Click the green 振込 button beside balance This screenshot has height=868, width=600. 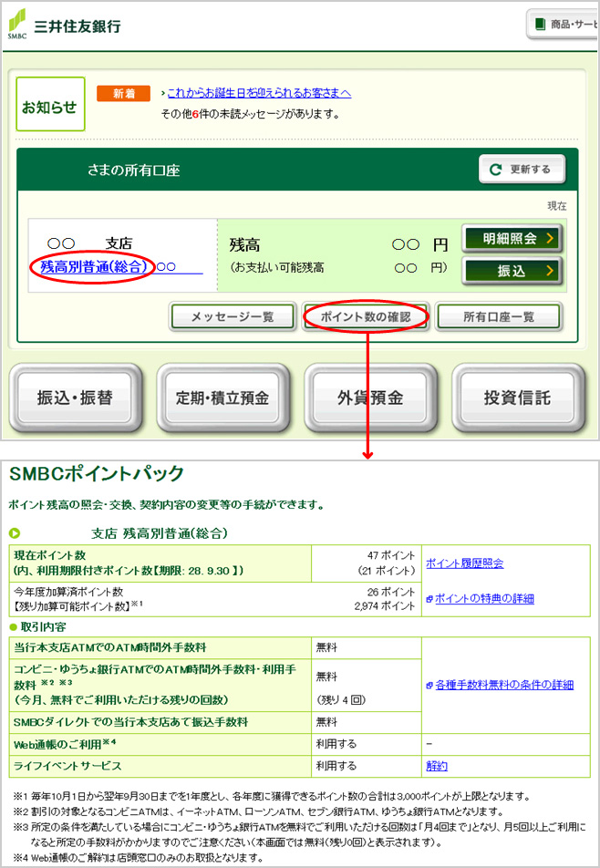512,271
